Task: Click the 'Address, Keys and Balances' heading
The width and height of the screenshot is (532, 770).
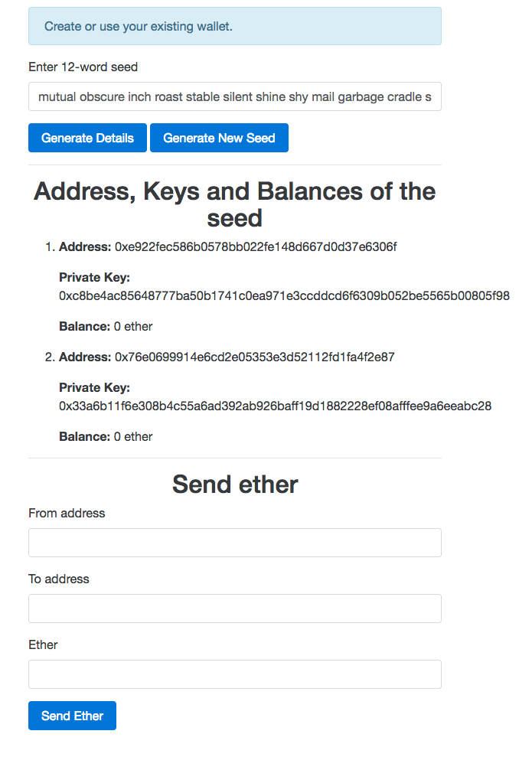Action: pyautogui.click(x=234, y=204)
